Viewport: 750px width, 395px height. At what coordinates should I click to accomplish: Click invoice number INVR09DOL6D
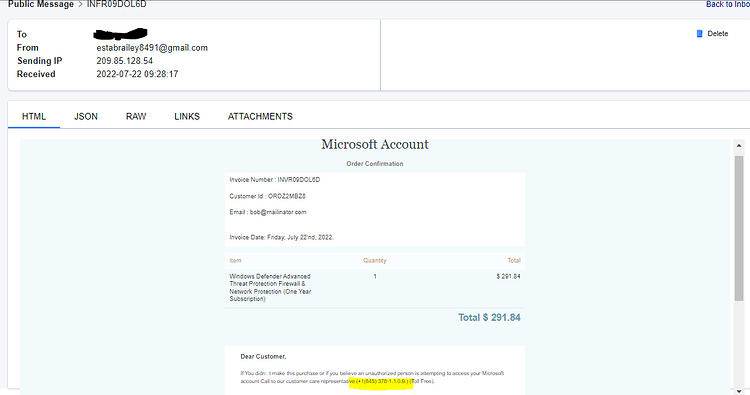pyautogui.click(x=299, y=180)
